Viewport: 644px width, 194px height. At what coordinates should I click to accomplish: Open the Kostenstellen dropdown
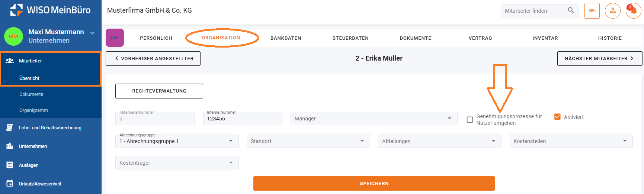coord(571,141)
